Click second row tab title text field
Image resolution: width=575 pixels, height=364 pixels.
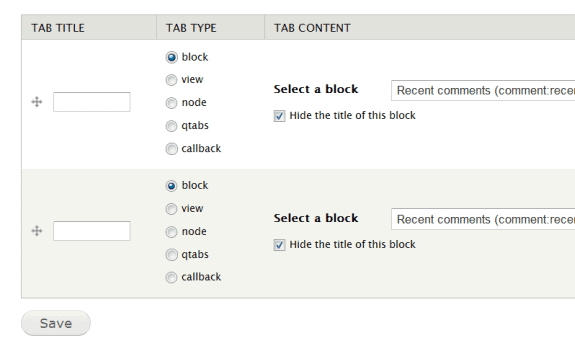pyautogui.click(x=92, y=231)
